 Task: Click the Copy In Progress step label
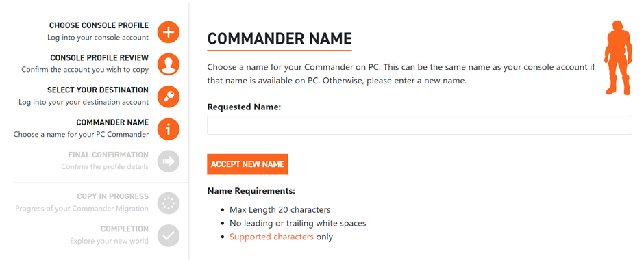pyautogui.click(x=112, y=196)
